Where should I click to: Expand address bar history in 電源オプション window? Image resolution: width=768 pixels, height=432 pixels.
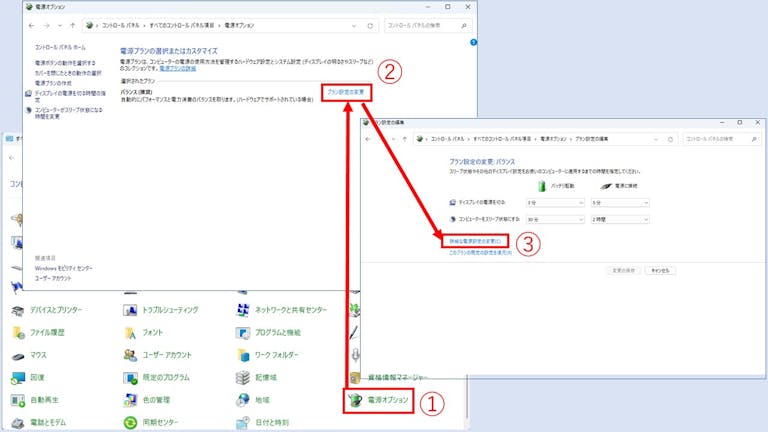(x=354, y=25)
